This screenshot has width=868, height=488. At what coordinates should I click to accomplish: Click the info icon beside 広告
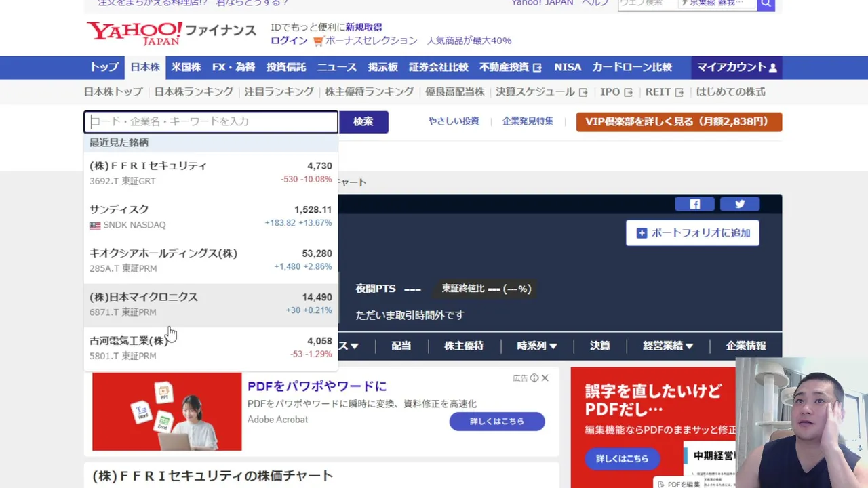point(534,378)
